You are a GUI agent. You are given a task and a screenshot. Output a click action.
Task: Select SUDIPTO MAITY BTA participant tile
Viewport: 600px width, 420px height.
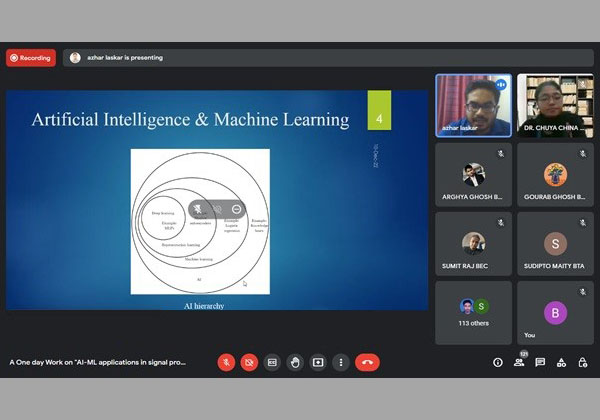pyautogui.click(x=556, y=244)
